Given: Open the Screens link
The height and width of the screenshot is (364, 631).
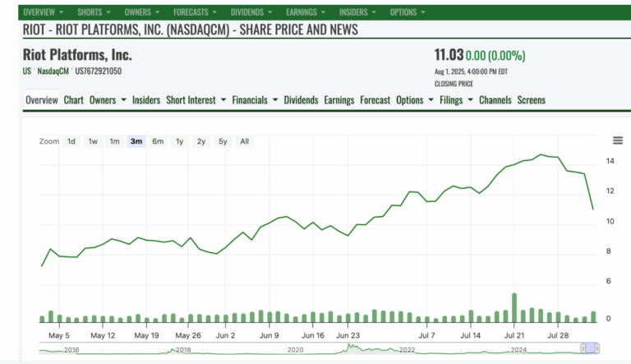Looking at the screenshot, I should 531,100.
